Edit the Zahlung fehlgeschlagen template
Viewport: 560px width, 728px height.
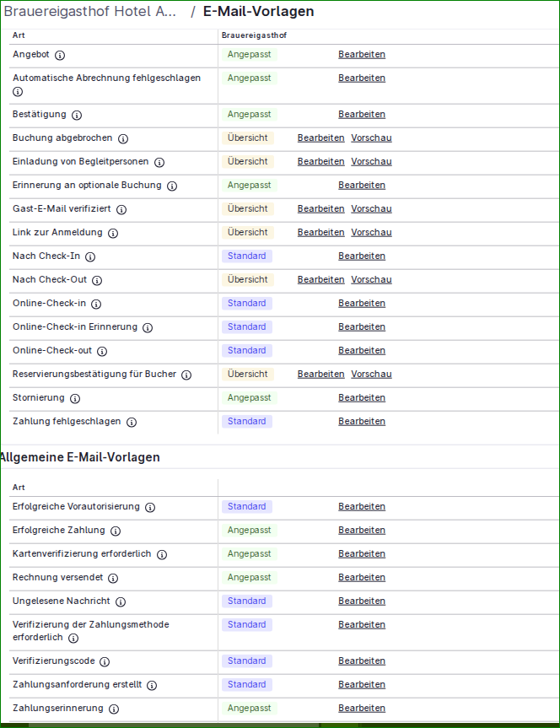pyautogui.click(x=362, y=421)
